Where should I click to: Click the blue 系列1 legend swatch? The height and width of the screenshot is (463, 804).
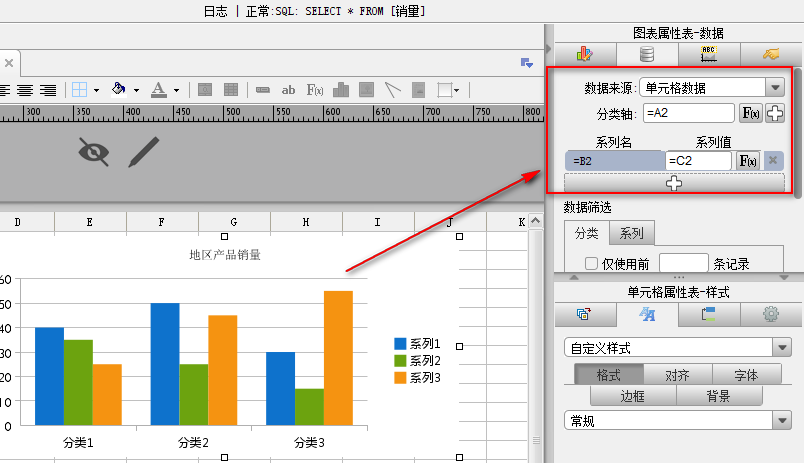(400, 344)
